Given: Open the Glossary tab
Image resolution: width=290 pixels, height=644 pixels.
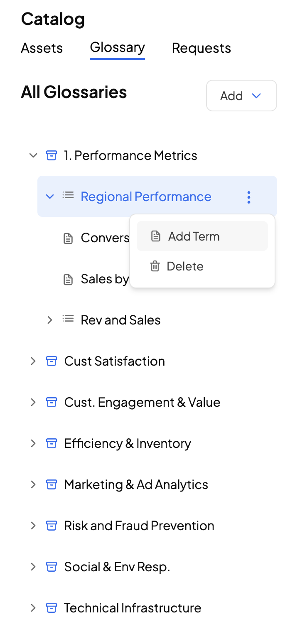Looking at the screenshot, I should coord(117,47).
